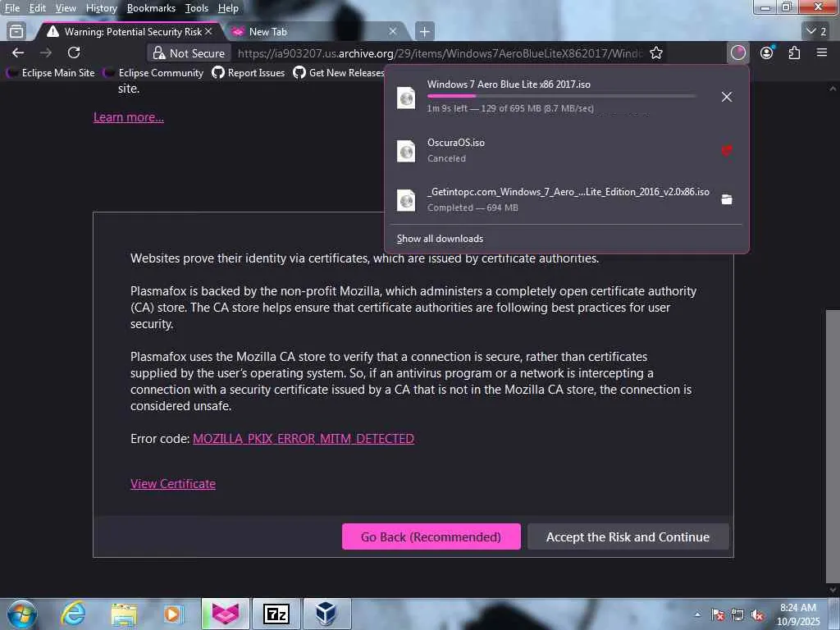Open VirtualBox from the taskbar
The image size is (840, 630).
327,614
